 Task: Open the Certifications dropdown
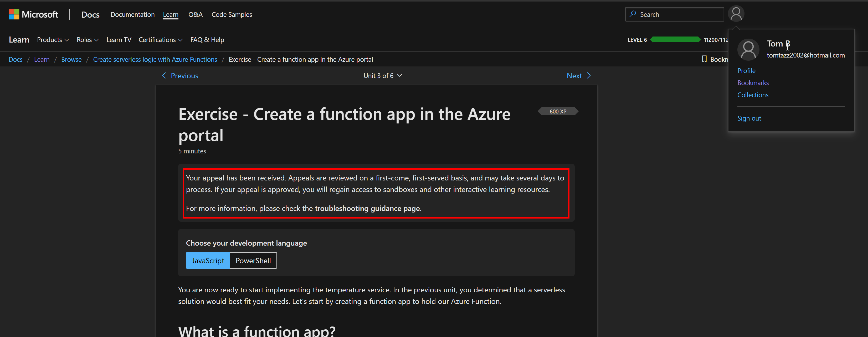(x=160, y=39)
